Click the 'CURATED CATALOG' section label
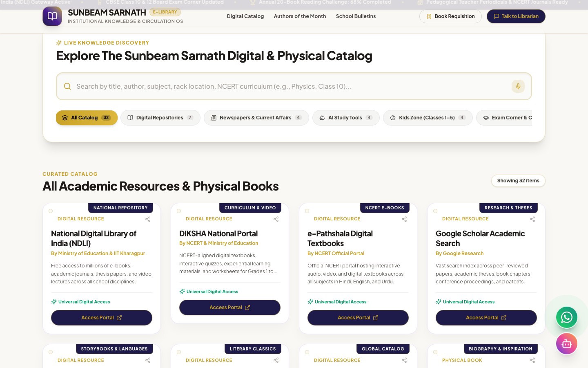 point(70,174)
